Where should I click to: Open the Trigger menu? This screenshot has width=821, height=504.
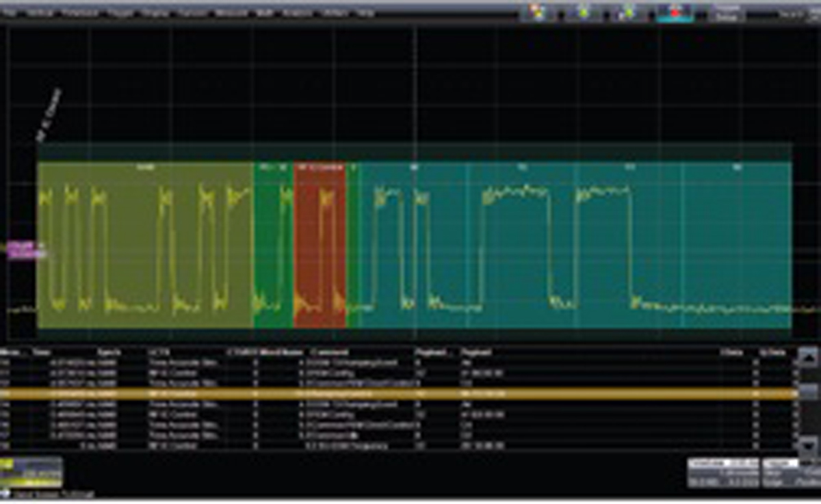[120, 13]
